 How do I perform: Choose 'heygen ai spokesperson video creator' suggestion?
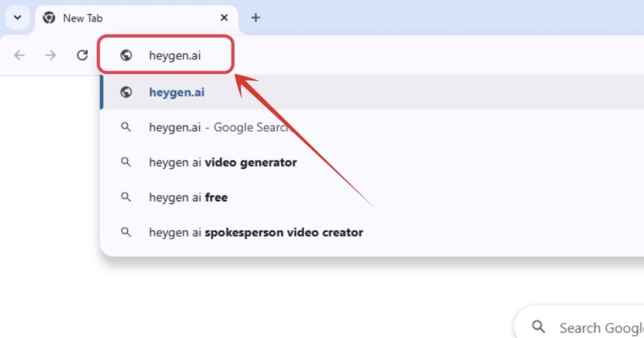click(256, 232)
